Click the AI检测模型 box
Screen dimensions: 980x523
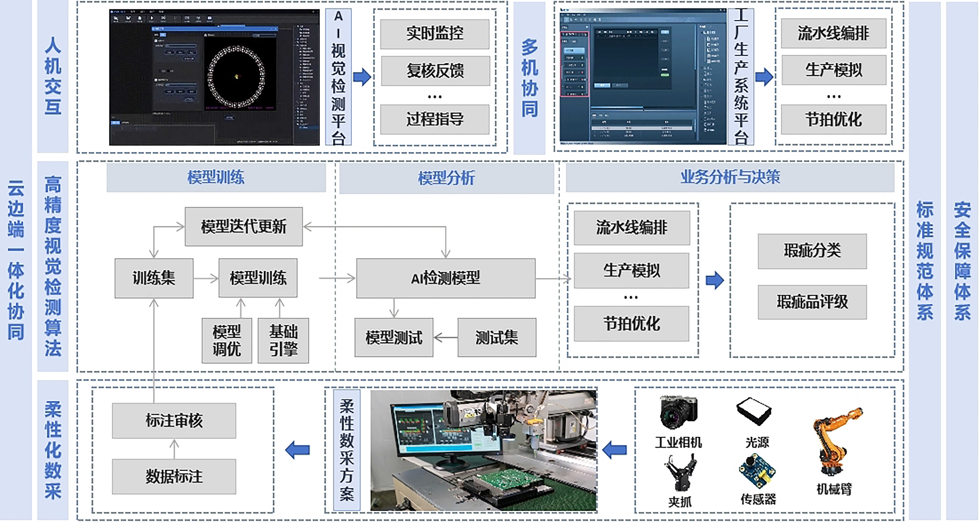(446, 278)
